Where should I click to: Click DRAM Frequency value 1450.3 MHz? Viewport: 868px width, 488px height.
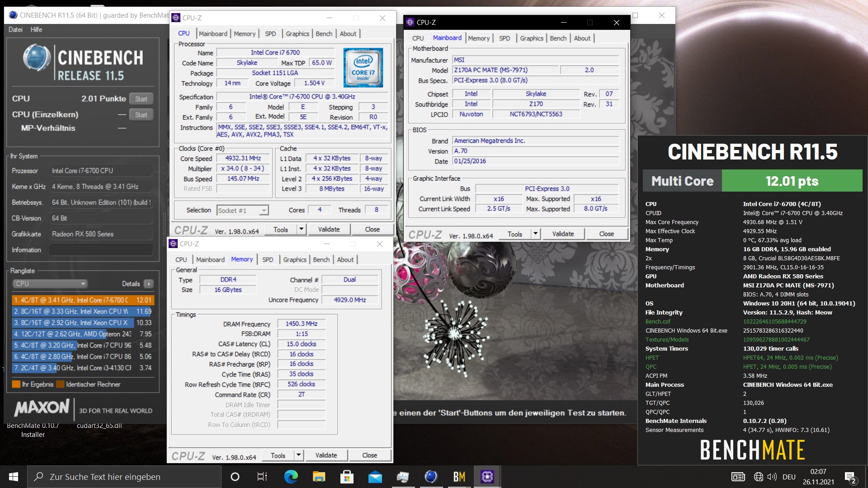(302, 324)
